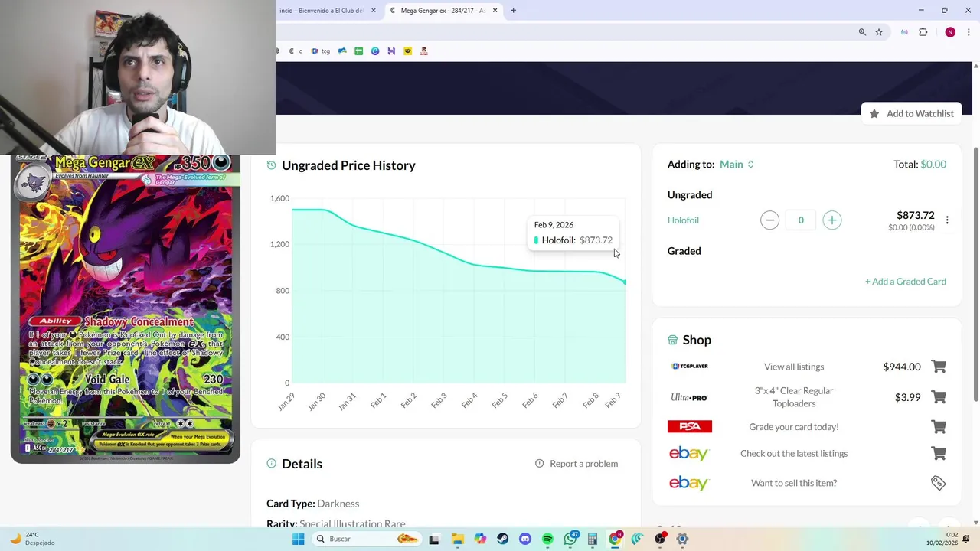This screenshot has width=980, height=551.
Task: Open Discord from the taskbar
Action: (x=524, y=539)
